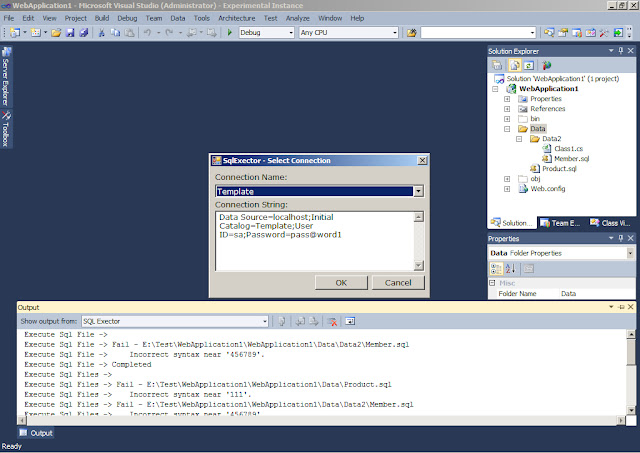Click the Save floppy disk icon
The height and width of the screenshot is (453, 640).
70,33
